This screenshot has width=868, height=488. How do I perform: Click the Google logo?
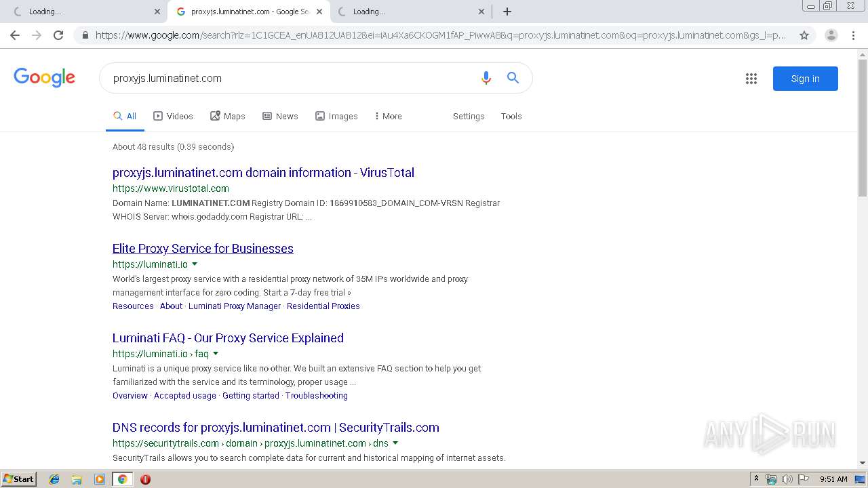44,78
